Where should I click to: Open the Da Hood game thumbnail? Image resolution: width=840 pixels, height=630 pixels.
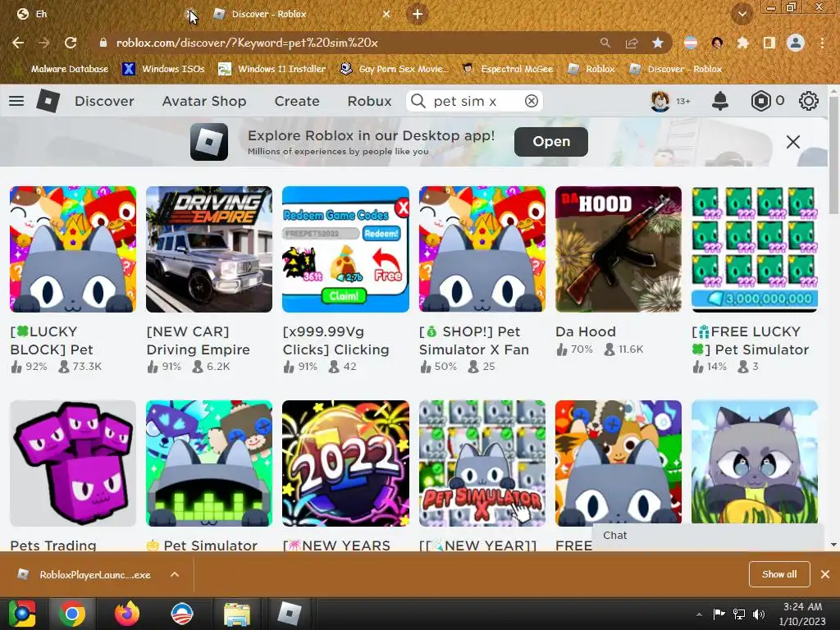tap(619, 249)
